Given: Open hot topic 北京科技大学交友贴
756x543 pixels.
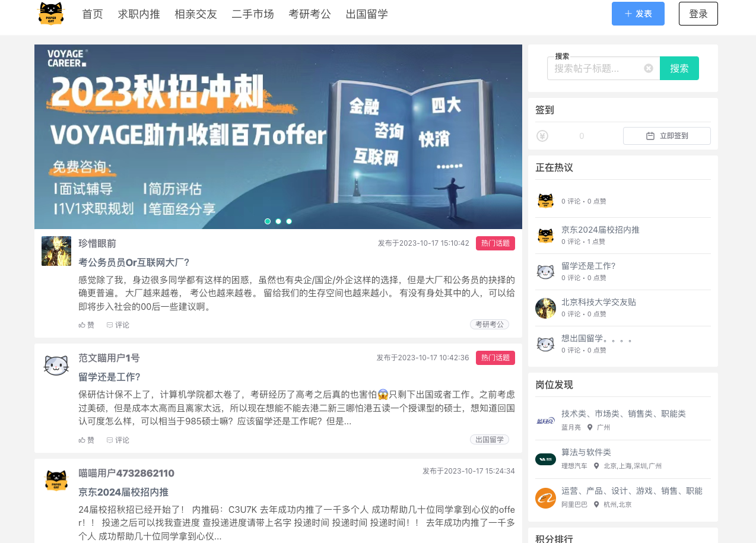Looking at the screenshot, I should 598,302.
